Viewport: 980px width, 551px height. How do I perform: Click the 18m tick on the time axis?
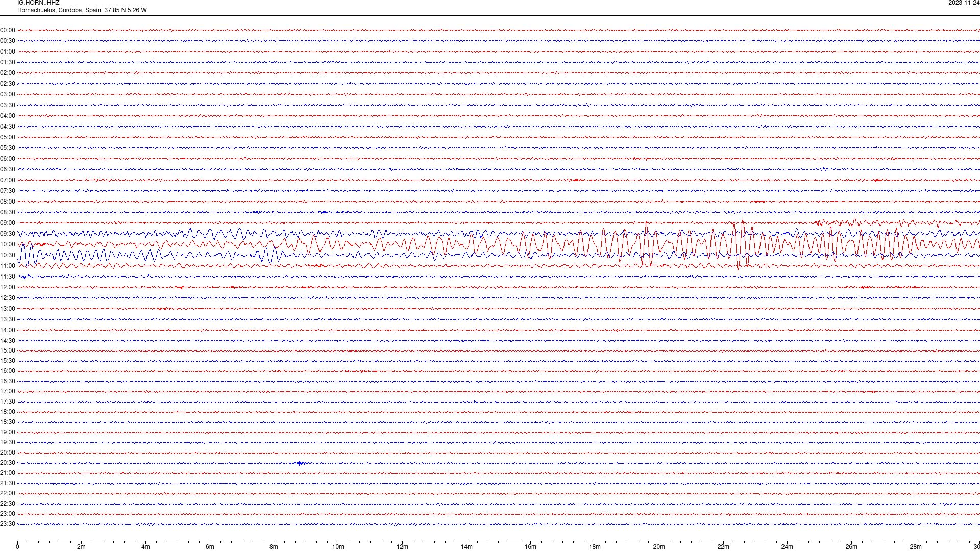(x=595, y=547)
